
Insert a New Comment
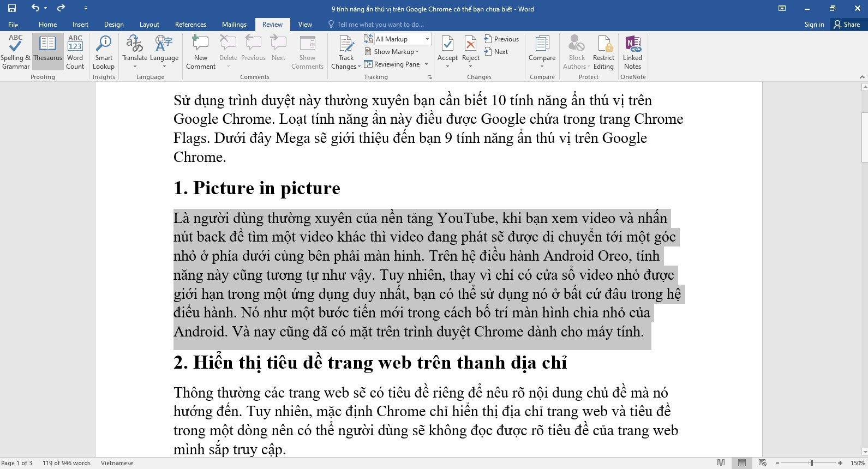click(201, 52)
